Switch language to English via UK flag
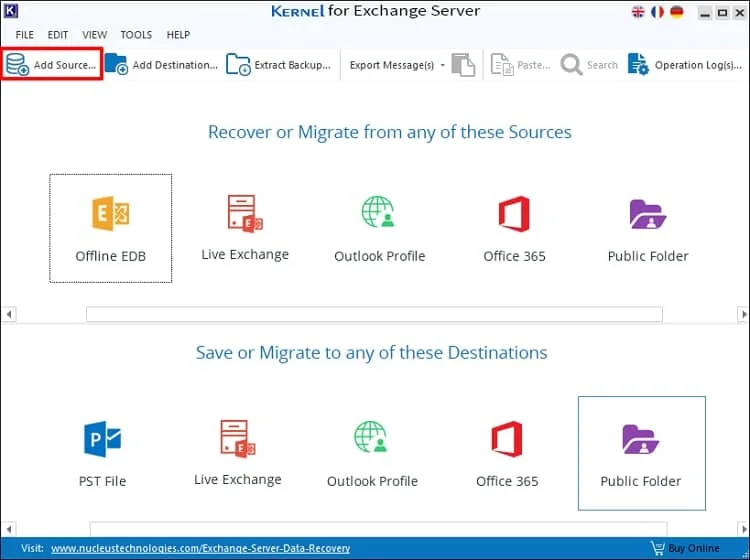The image size is (750, 560). click(x=638, y=12)
